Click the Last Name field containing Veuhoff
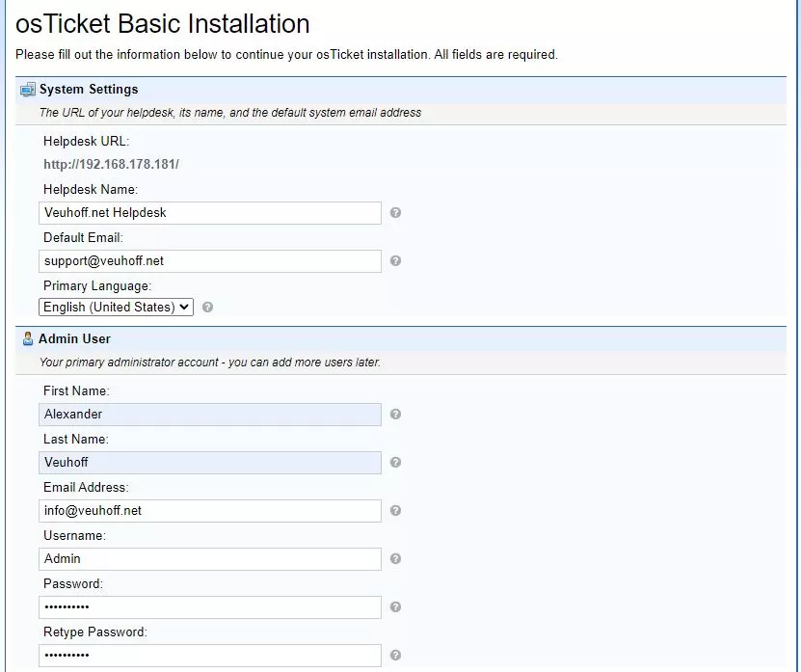Screen dimensions: 801x672 click(210, 463)
